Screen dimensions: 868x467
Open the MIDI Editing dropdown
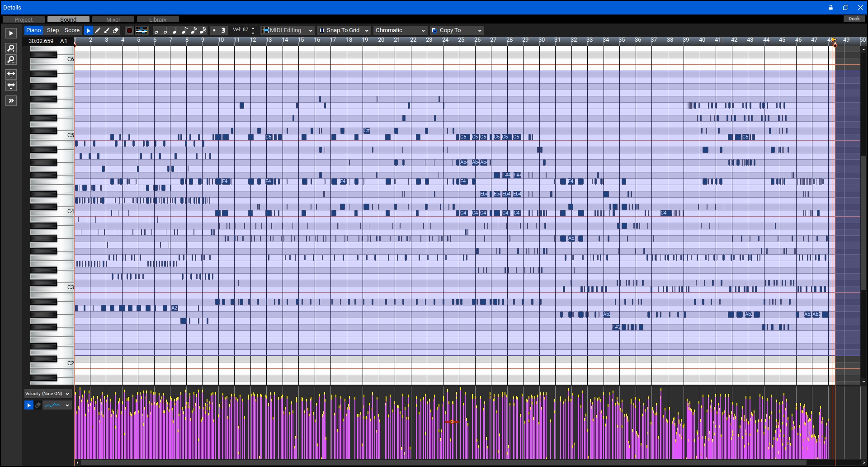(x=288, y=30)
